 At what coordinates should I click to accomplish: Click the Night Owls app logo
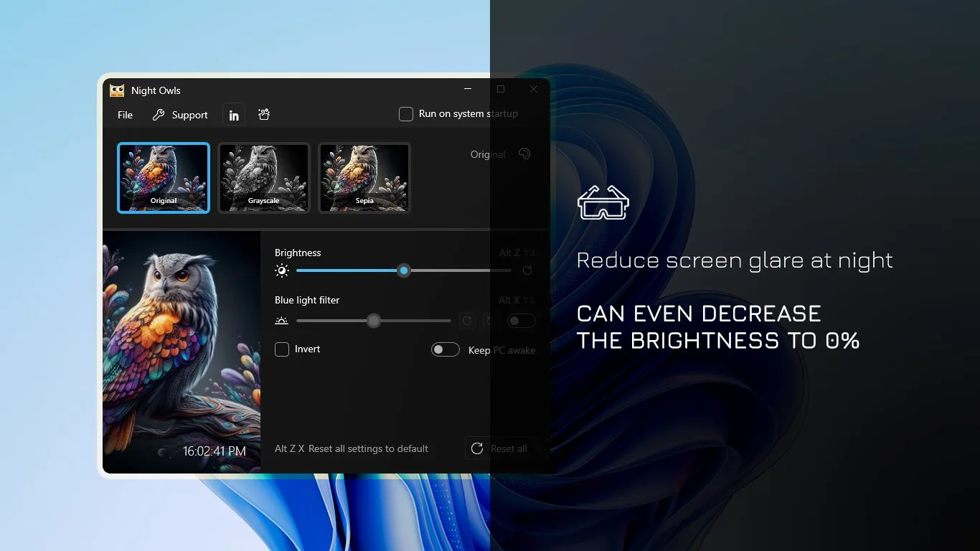[x=117, y=90]
